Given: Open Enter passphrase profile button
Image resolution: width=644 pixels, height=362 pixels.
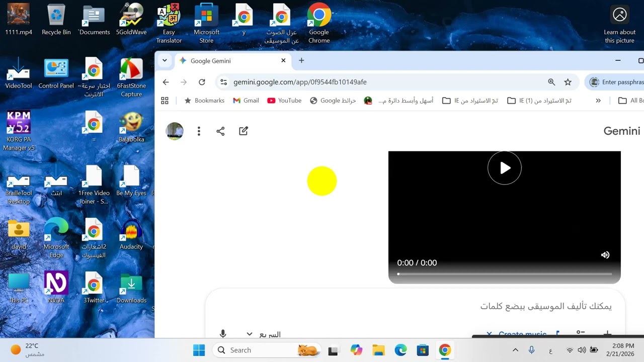Looking at the screenshot, I should click(616, 82).
